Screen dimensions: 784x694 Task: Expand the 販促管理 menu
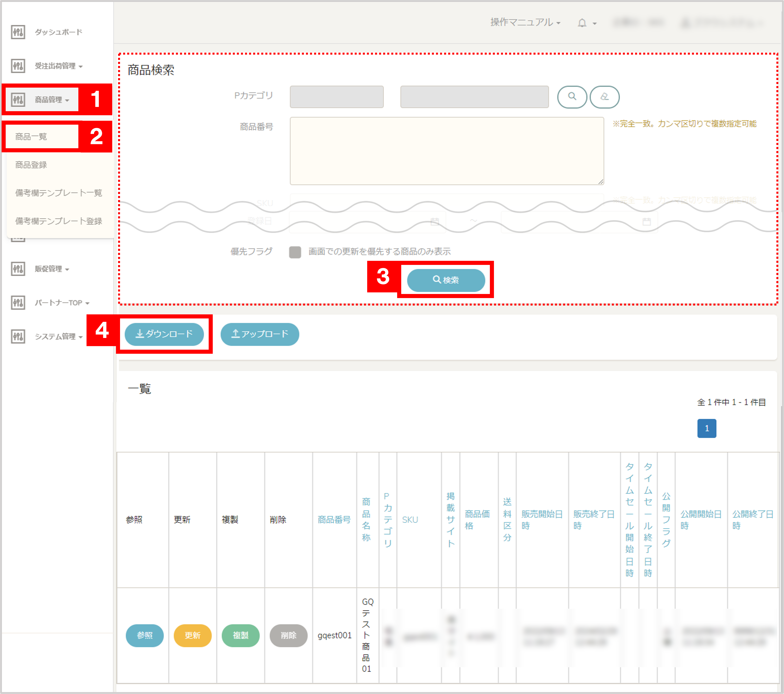(x=52, y=269)
